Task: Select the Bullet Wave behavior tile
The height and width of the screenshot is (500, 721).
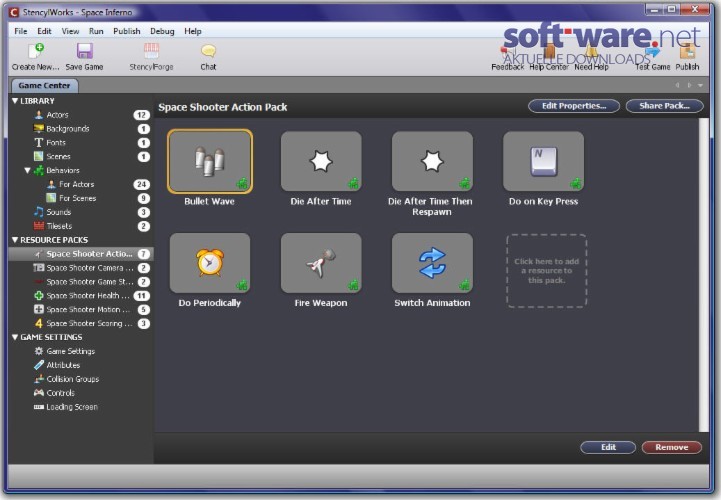Action: (x=210, y=161)
